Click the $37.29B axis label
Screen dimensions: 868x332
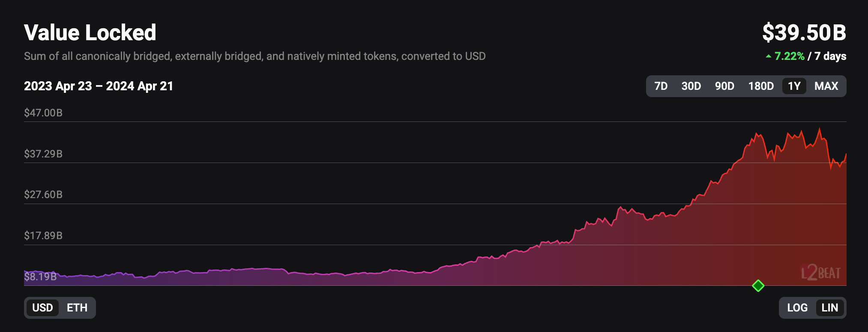coord(43,154)
